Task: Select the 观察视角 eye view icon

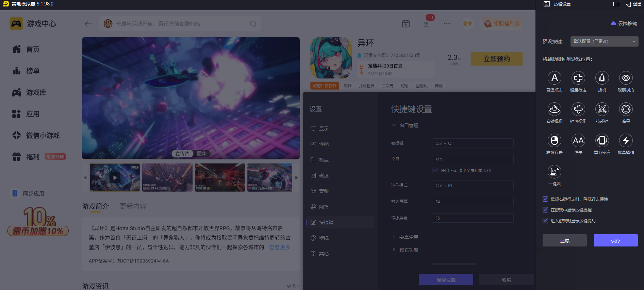Action: (626, 78)
